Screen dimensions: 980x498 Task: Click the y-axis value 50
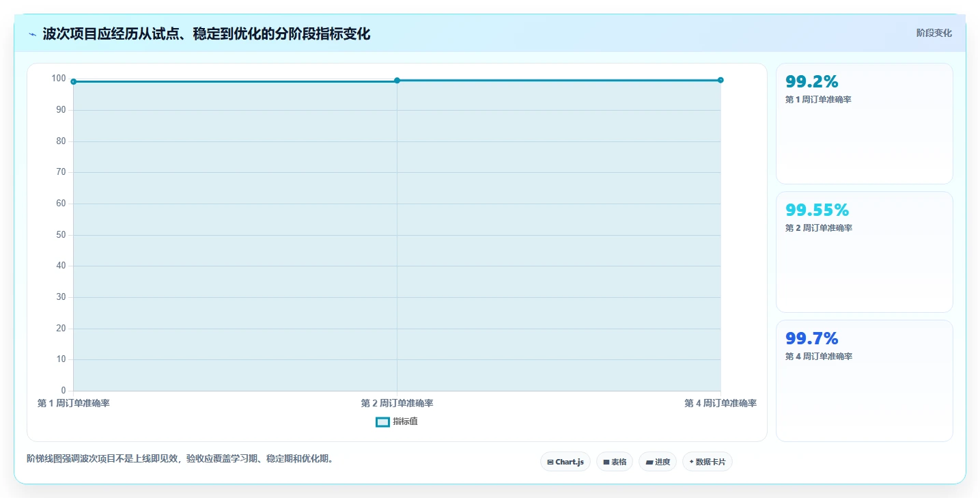pos(61,235)
